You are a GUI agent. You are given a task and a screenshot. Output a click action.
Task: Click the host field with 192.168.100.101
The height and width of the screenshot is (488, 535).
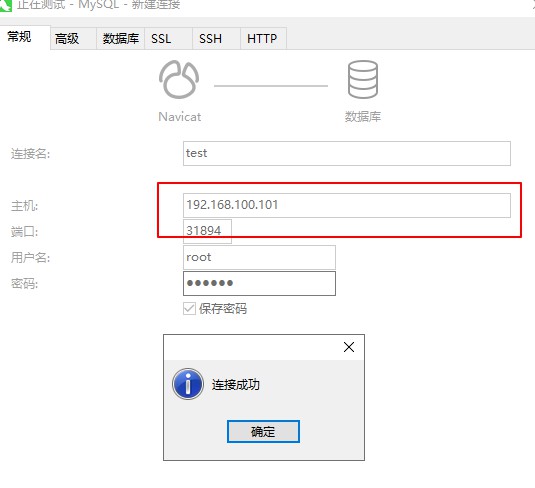(x=347, y=205)
